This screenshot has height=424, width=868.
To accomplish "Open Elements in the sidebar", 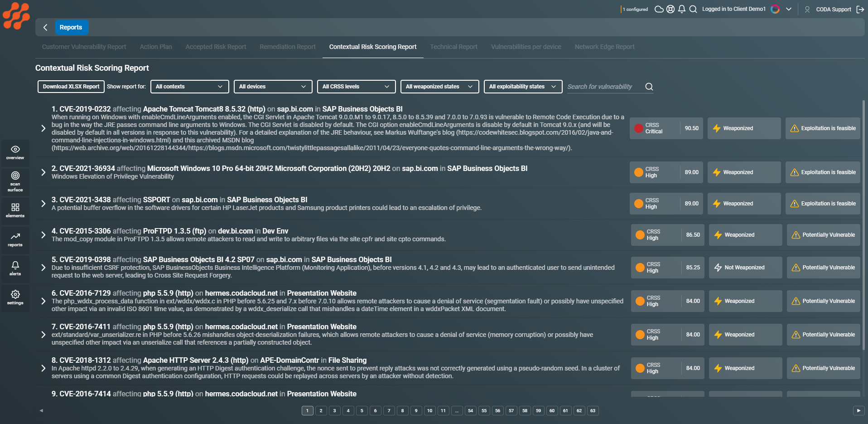I will (15, 210).
